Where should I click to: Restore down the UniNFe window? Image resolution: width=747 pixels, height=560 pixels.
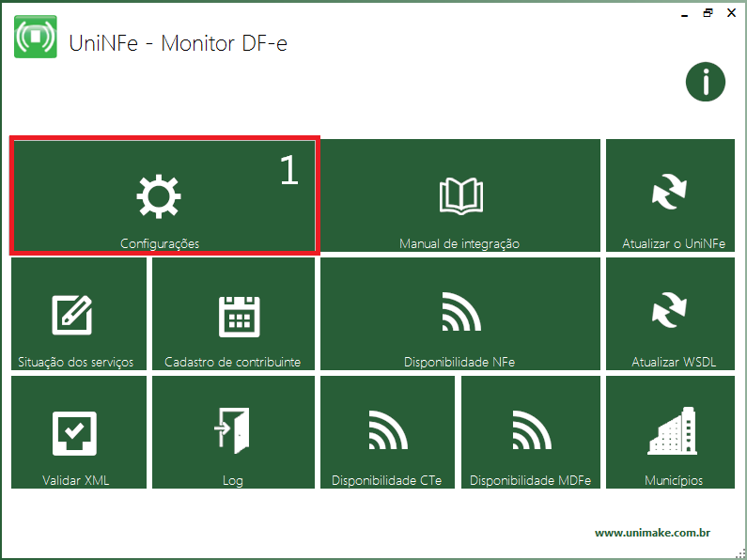point(708,13)
